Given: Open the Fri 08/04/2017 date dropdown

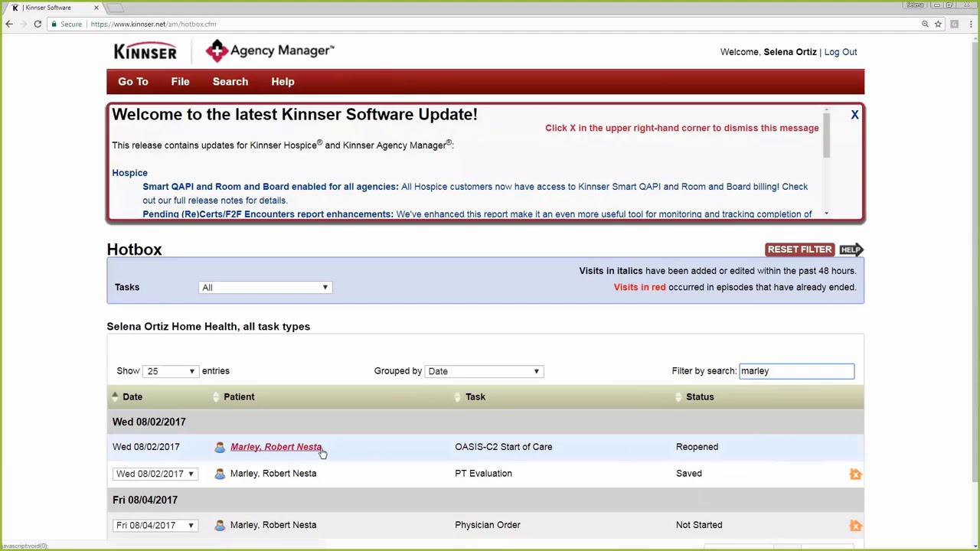Looking at the screenshot, I should pyautogui.click(x=155, y=525).
